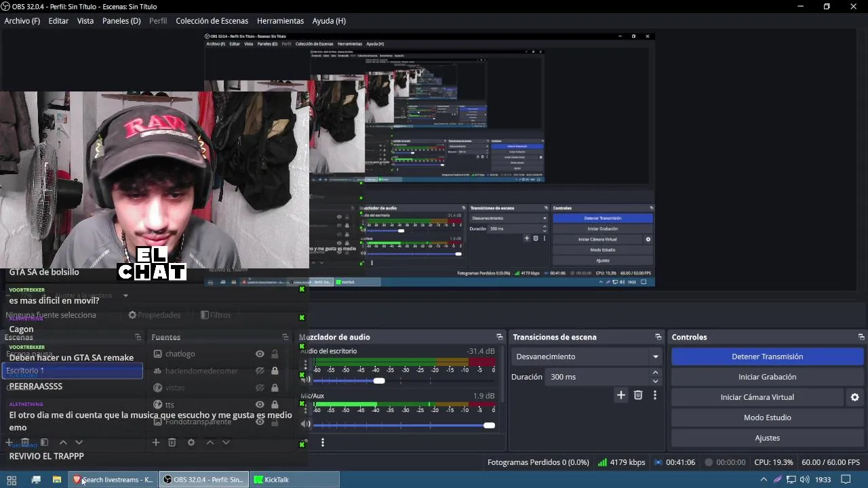Viewport: 868px width, 488px height.
Task: Remove selected source with the trash icon
Action: tap(172, 442)
